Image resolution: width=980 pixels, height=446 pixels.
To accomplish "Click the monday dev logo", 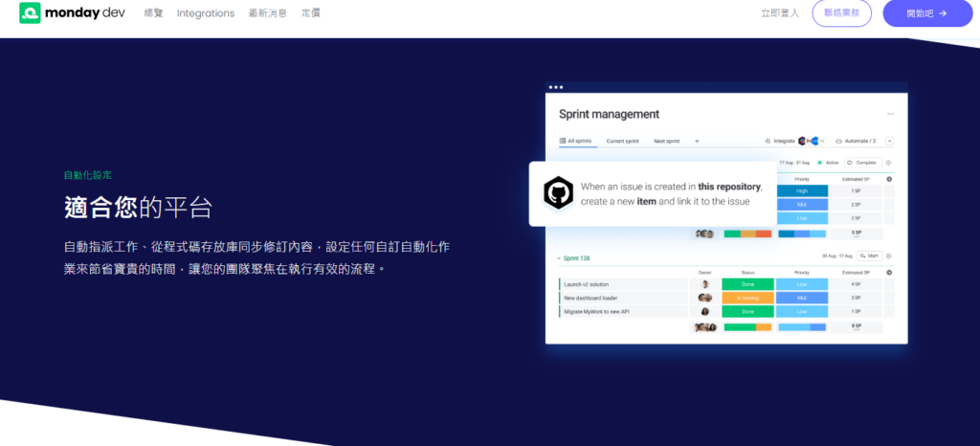I will [72, 12].
